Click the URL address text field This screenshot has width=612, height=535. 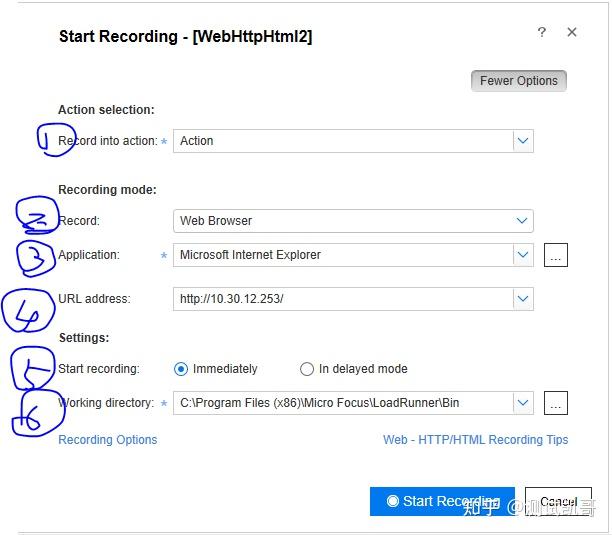click(x=340, y=298)
